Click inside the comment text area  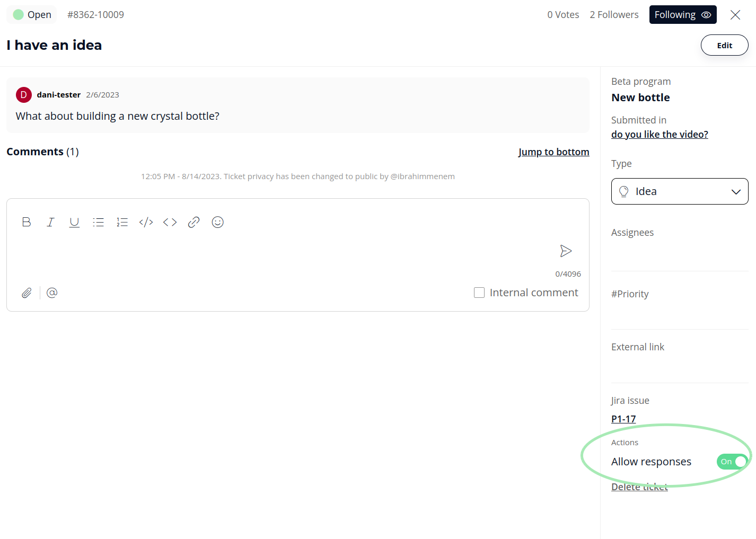(286, 252)
